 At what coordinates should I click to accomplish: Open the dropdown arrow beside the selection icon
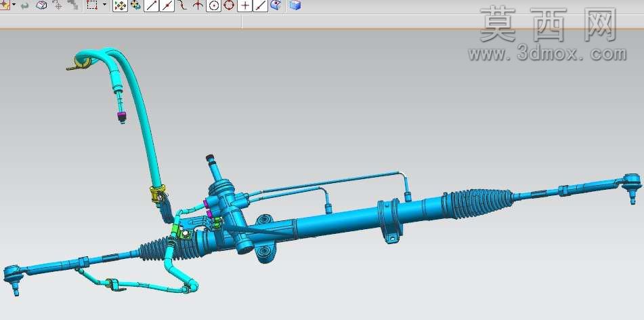pyautogui.click(x=14, y=5)
